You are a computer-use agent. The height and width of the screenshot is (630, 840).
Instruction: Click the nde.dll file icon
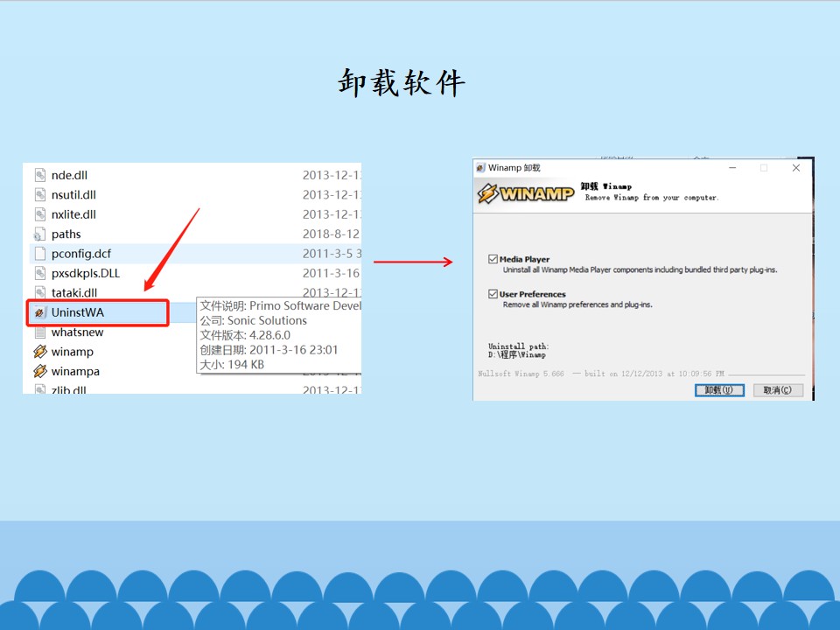[x=40, y=175]
